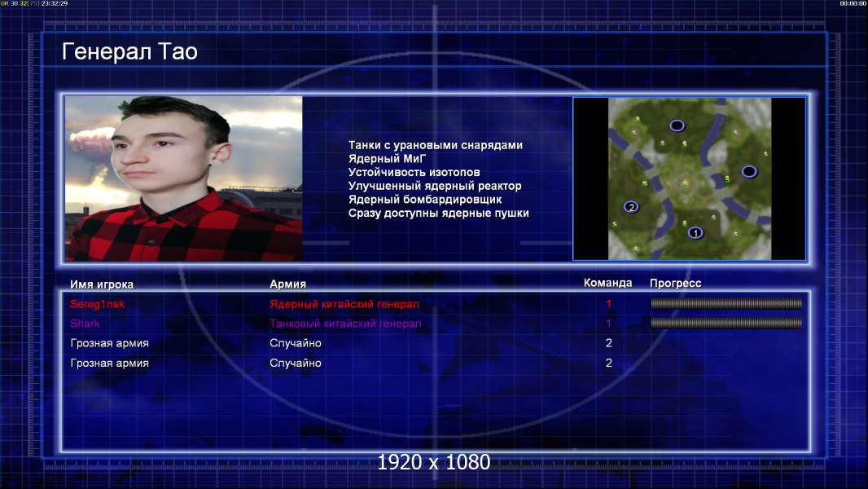The width and height of the screenshot is (868, 489).
Task: Click team number 2 in last Грозная армия row
Action: (x=609, y=363)
